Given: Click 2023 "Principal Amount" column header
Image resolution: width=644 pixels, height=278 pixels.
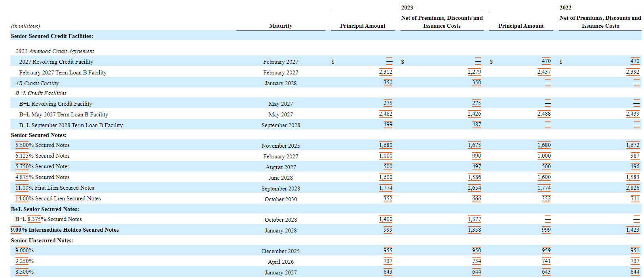Looking at the screenshot, I should 363,26.
